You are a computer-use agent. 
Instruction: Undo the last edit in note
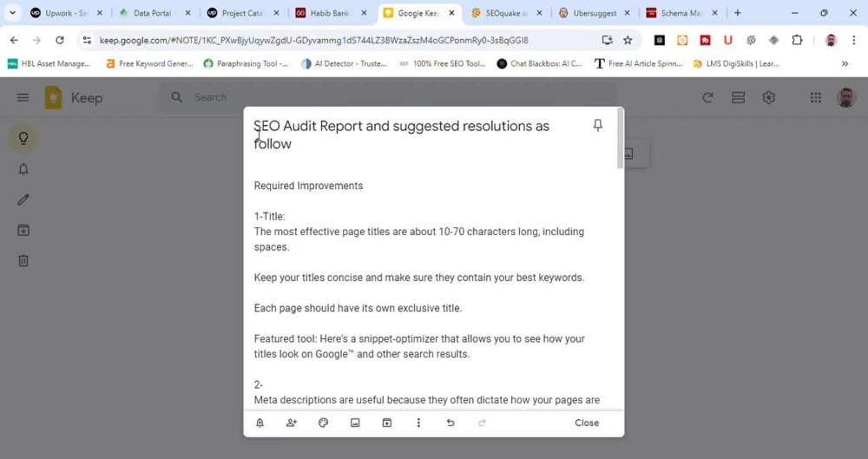450,423
